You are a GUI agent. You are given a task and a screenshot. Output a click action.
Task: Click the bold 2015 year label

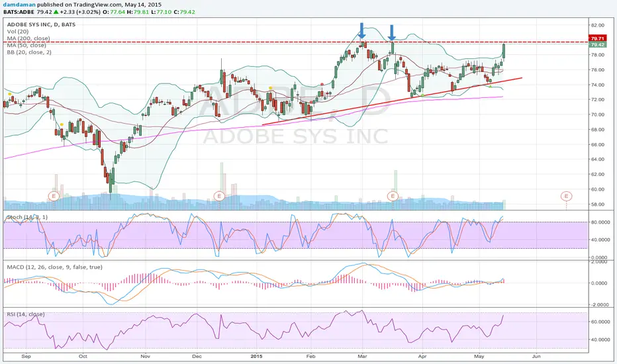[x=256, y=357]
